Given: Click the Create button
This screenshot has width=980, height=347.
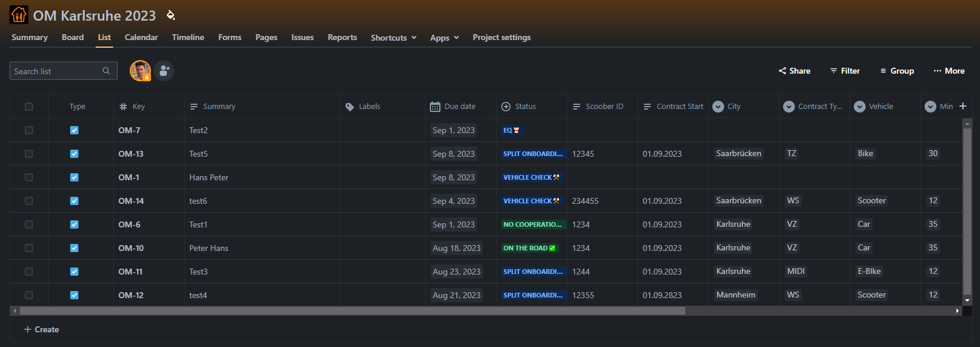Looking at the screenshot, I should (x=41, y=329).
